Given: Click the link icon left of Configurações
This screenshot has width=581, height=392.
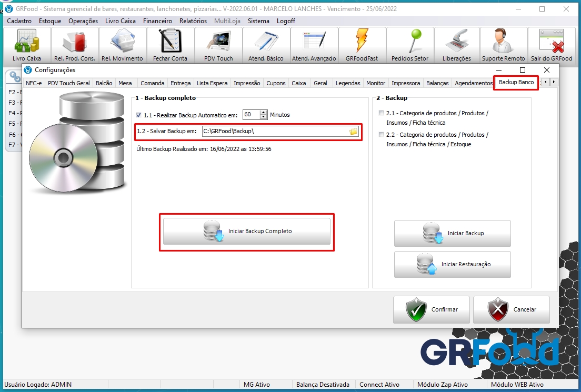Looking at the screenshot, I should (x=15, y=77).
